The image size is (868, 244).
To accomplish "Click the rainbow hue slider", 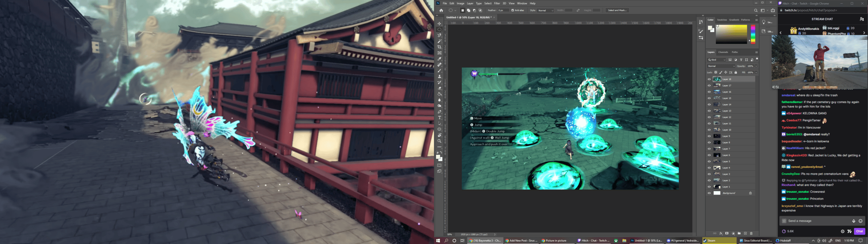I will point(753,34).
